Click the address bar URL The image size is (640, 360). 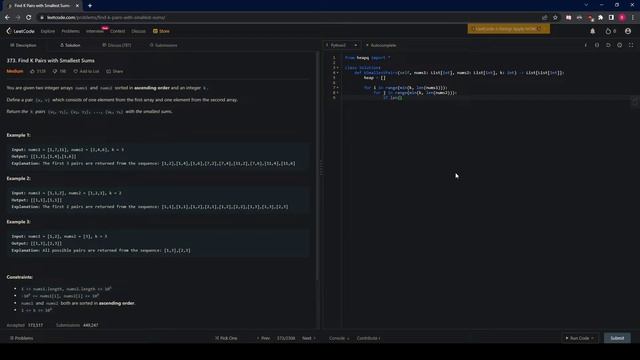[106, 18]
